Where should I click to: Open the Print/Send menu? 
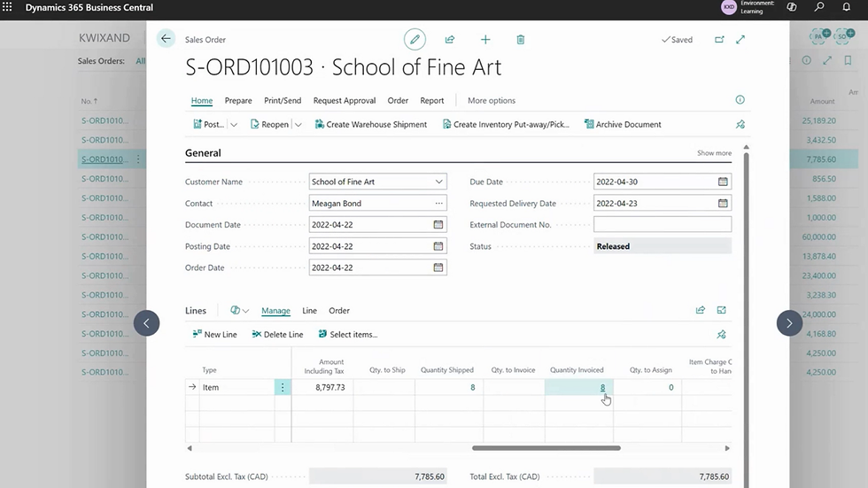click(283, 101)
